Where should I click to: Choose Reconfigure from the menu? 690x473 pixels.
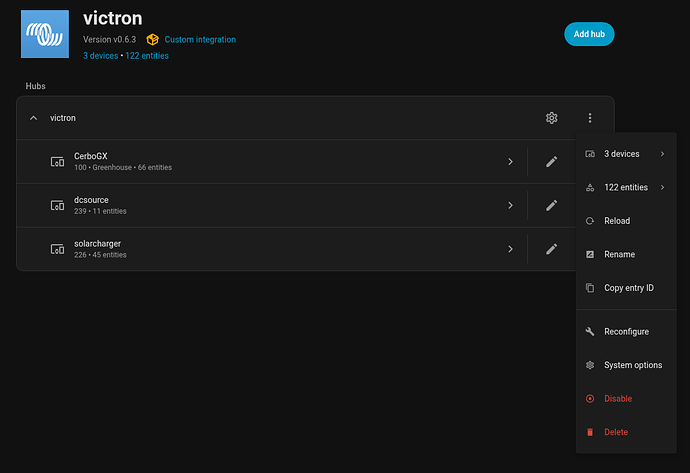pos(626,331)
